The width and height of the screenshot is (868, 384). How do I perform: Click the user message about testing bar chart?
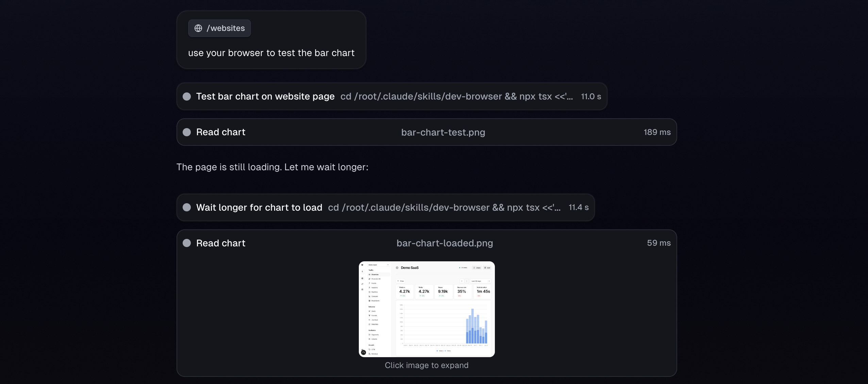tap(271, 53)
